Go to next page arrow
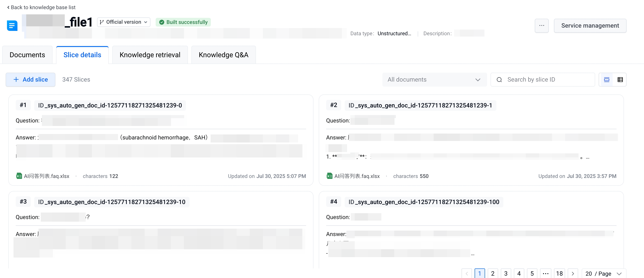Viewport: 644px width, 278px height. click(573, 273)
